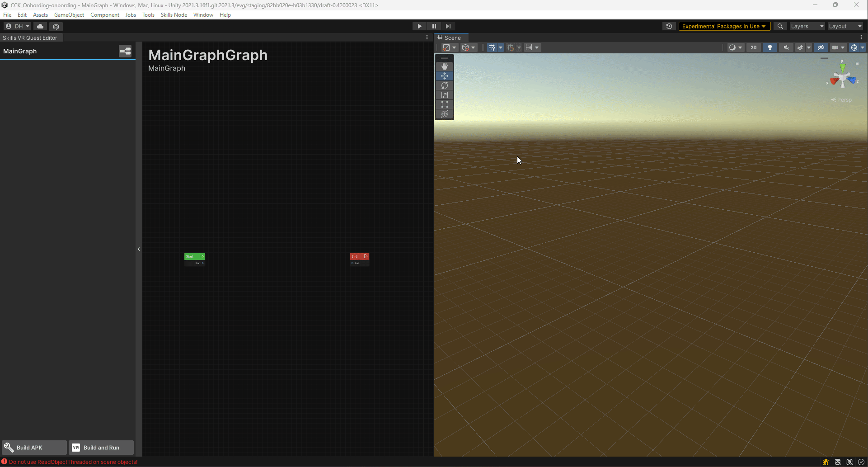Click the Build and Run button

click(x=101, y=448)
